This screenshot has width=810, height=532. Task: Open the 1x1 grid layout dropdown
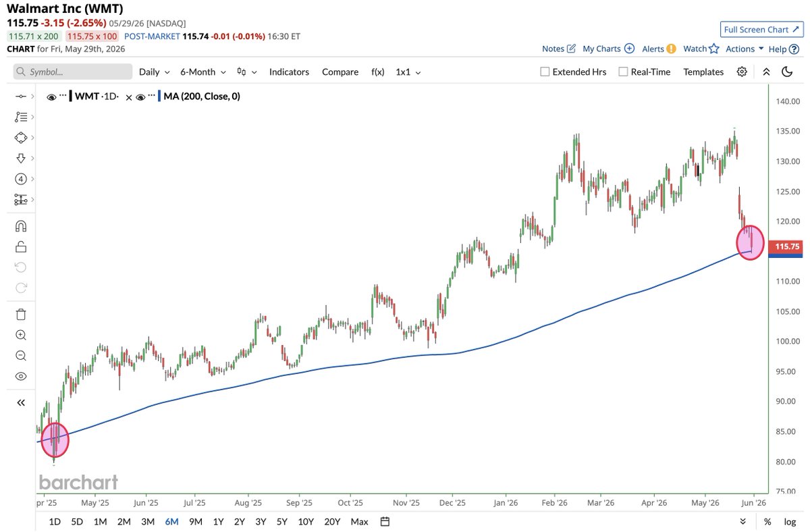408,72
